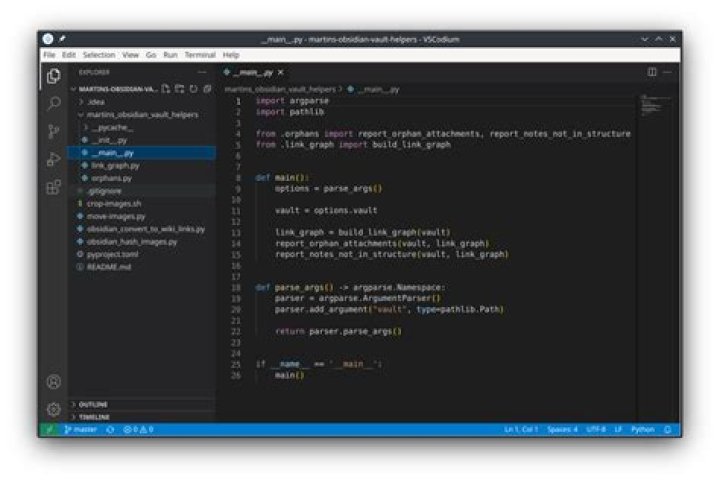Click the New File icon in Explorer
The height and width of the screenshot is (482, 720).
(166, 89)
